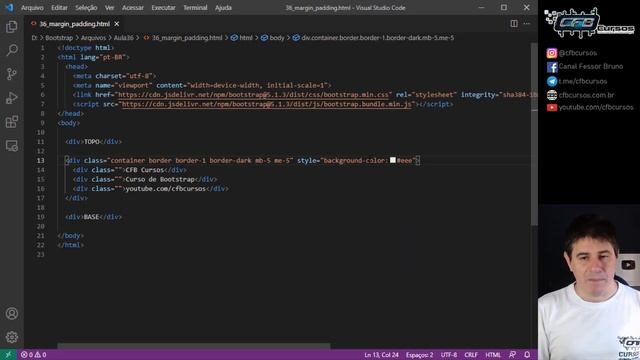
Task: Click the bootstrap.bundle.min.js URL link
Action: click(267, 104)
